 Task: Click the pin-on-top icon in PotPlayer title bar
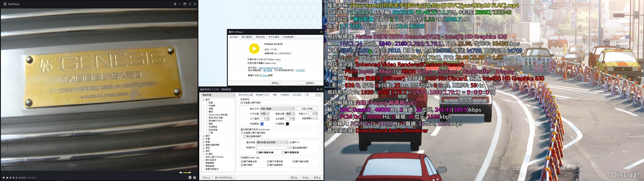coord(175,4)
